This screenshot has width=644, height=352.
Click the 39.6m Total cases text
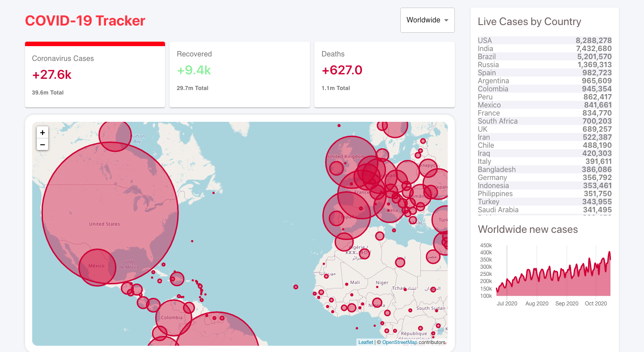pos(48,93)
